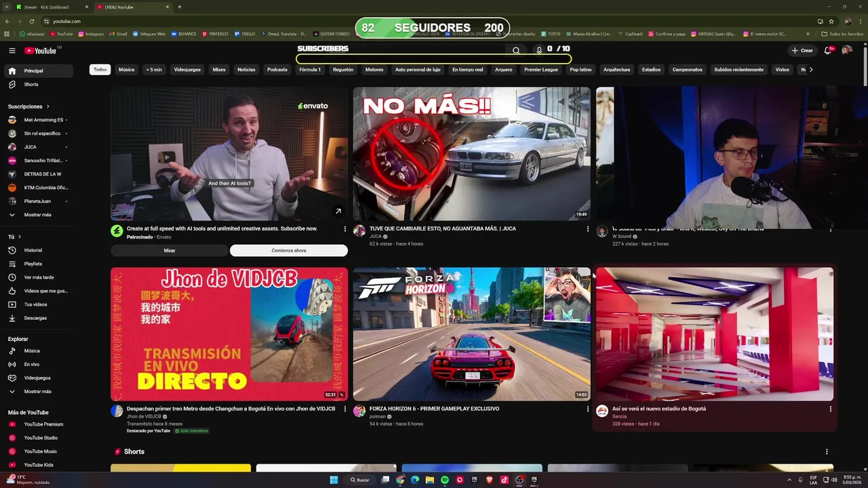Open WhatsApp bookmark in bookmarks bar
The image size is (868, 488).
[x=31, y=34]
